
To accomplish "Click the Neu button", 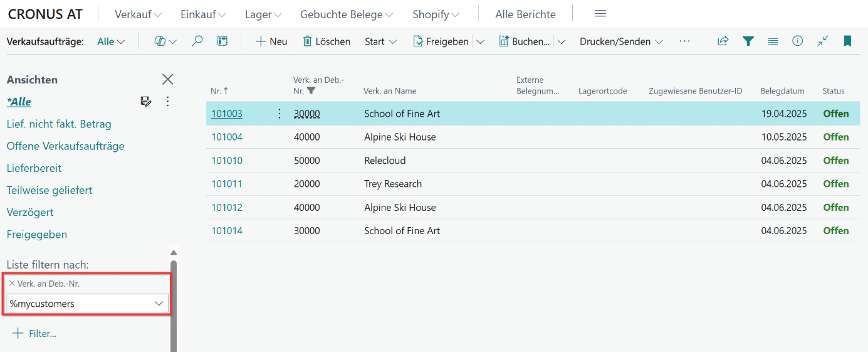I will (271, 41).
